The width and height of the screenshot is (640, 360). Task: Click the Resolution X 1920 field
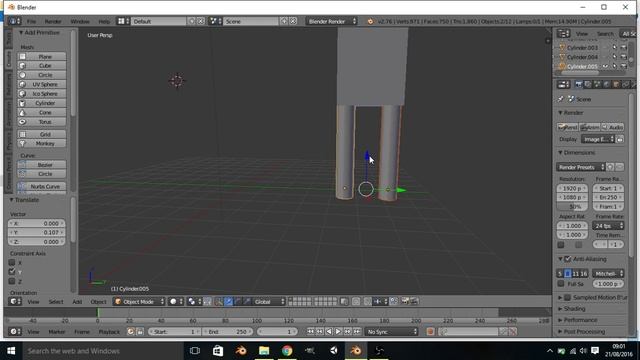[572, 189]
